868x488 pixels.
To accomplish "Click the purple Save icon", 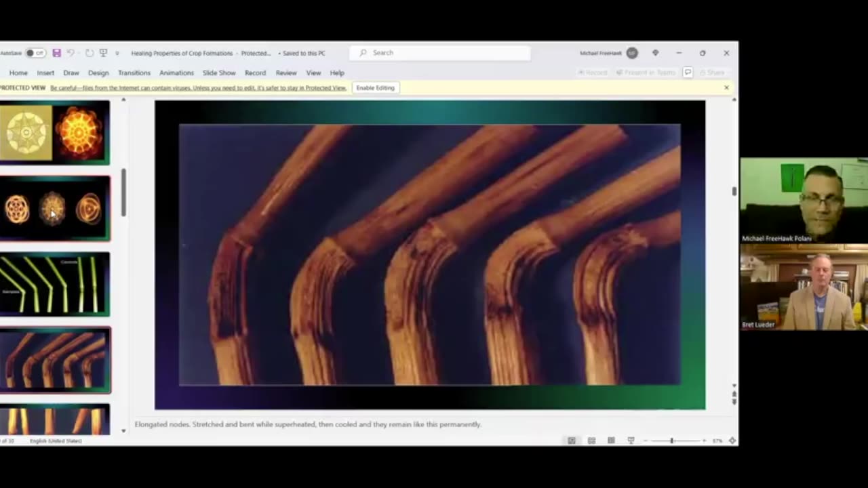I will [56, 53].
